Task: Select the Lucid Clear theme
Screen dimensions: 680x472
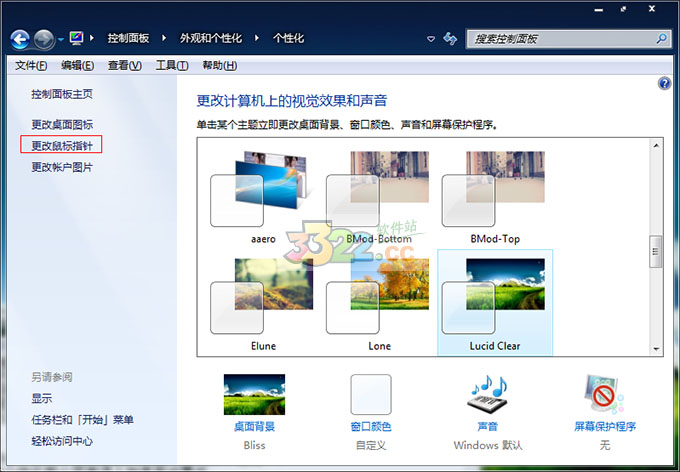Action: pyautogui.click(x=495, y=304)
